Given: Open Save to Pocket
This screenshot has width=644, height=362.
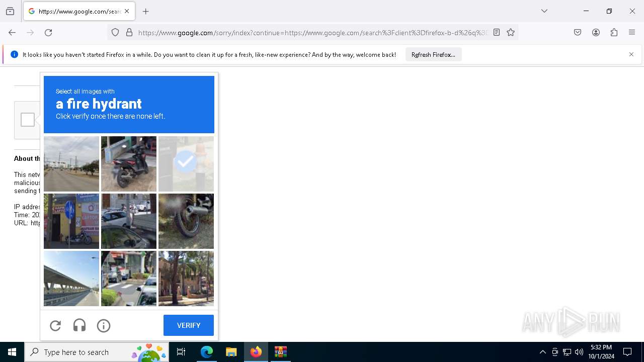Looking at the screenshot, I should (578, 33).
